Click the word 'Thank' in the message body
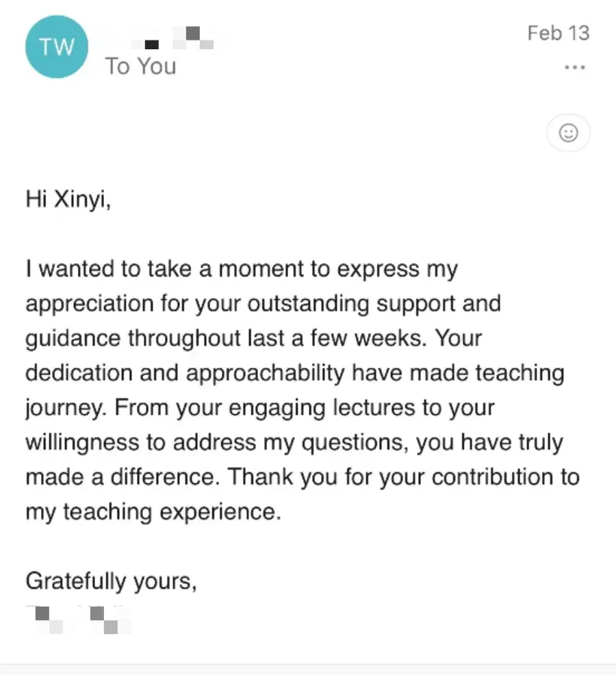This screenshot has height=675, width=616. [260, 477]
